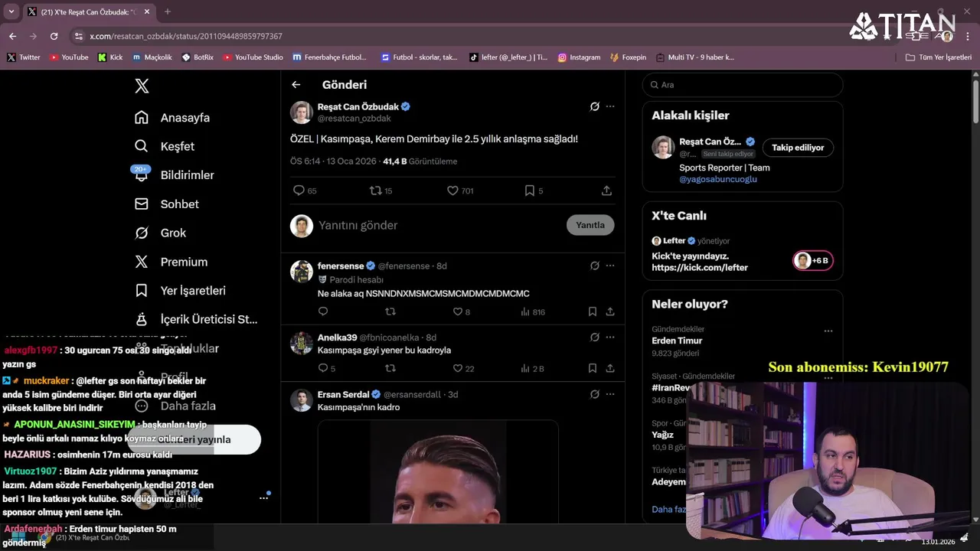Open Bildirimler notifications
The width and height of the screenshot is (980, 551).
click(x=174, y=175)
